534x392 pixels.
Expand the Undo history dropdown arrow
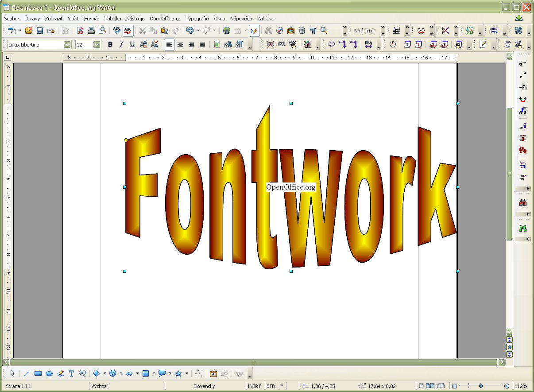tap(198, 31)
